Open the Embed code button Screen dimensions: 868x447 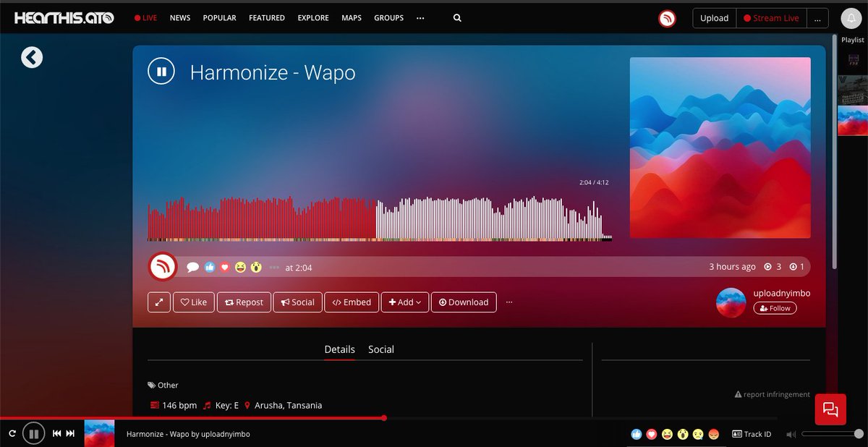click(x=352, y=302)
